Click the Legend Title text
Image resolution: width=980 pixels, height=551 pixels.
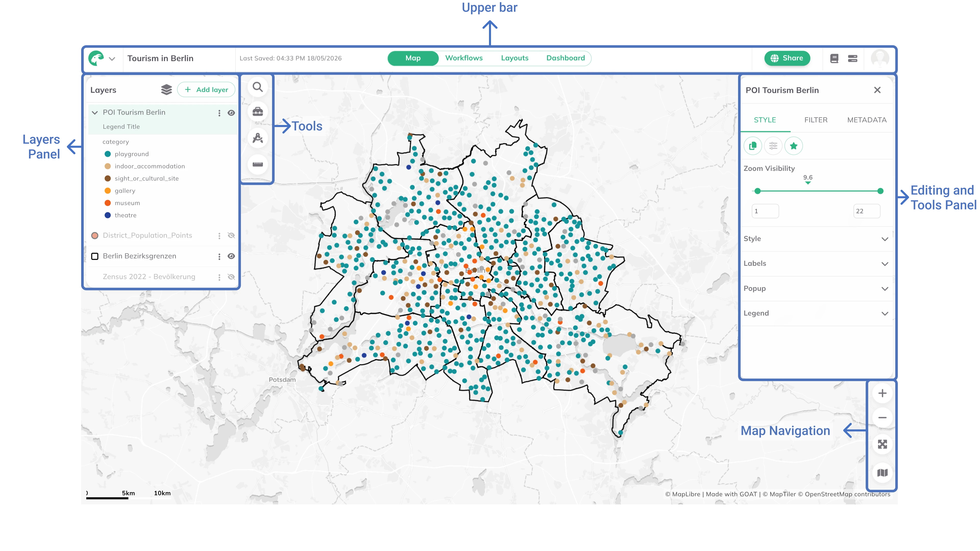[121, 127]
